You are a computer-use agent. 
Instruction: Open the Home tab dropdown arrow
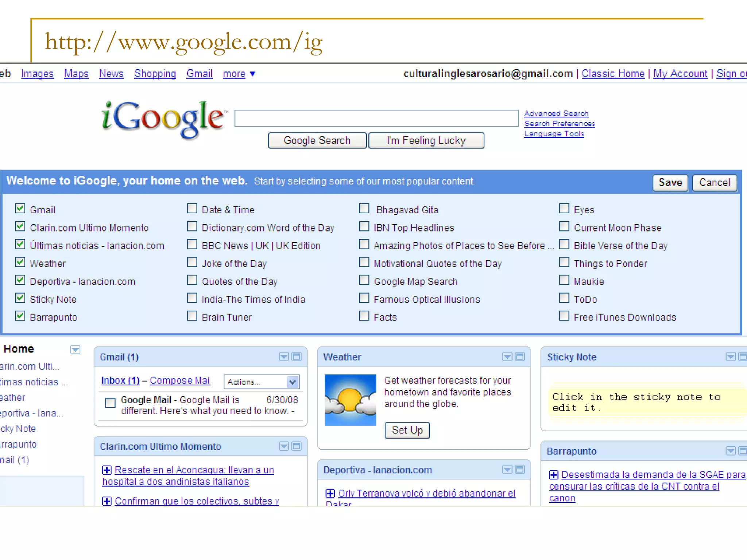[x=75, y=350]
